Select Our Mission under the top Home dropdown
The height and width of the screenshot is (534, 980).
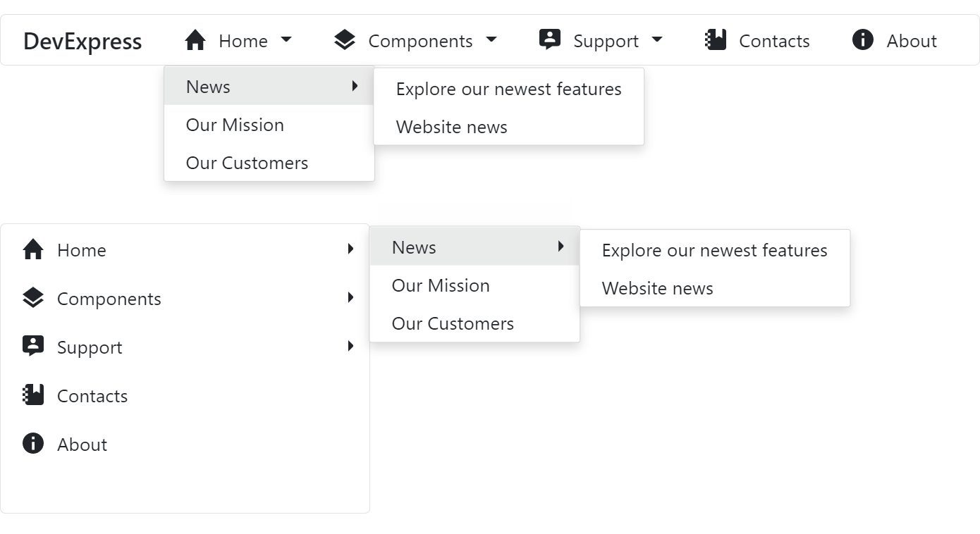click(x=235, y=125)
